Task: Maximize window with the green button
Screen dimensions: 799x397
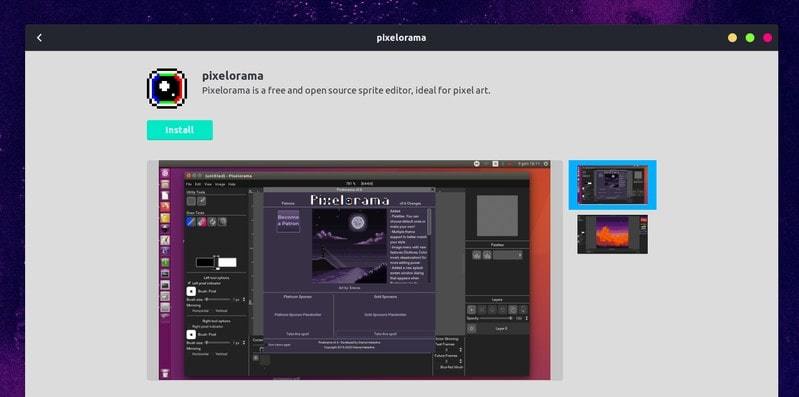Action: pos(750,38)
